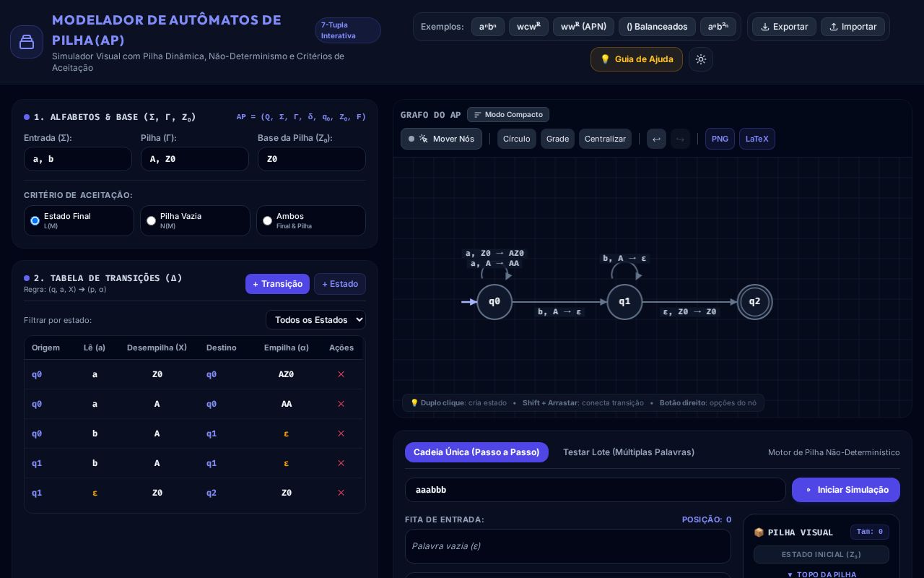Click ESTADO INICIAL (Z₀) stack label
The height and width of the screenshot is (578, 924).
click(821, 555)
